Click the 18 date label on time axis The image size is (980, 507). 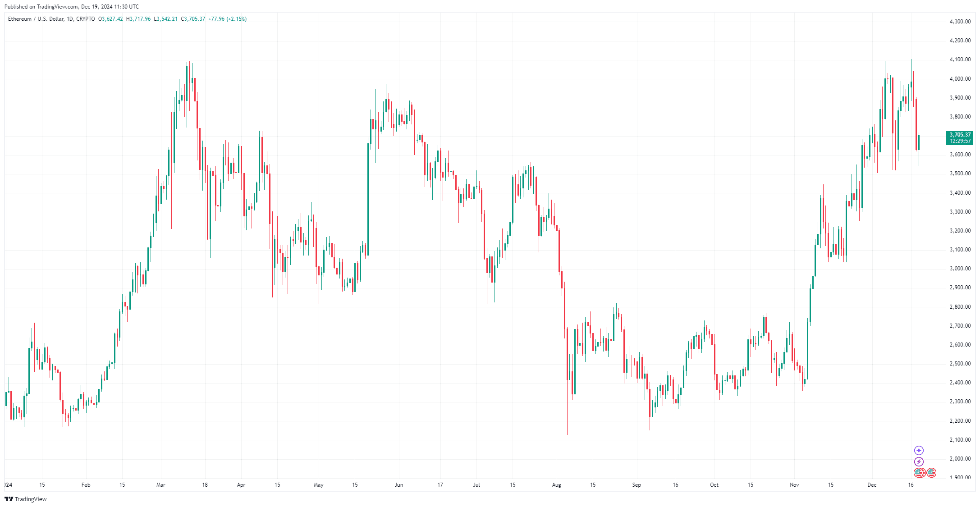(x=205, y=485)
